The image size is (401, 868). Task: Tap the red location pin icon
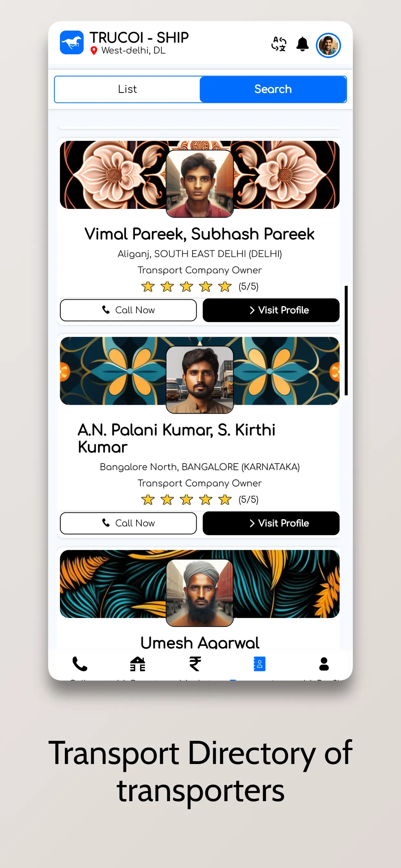coord(94,51)
